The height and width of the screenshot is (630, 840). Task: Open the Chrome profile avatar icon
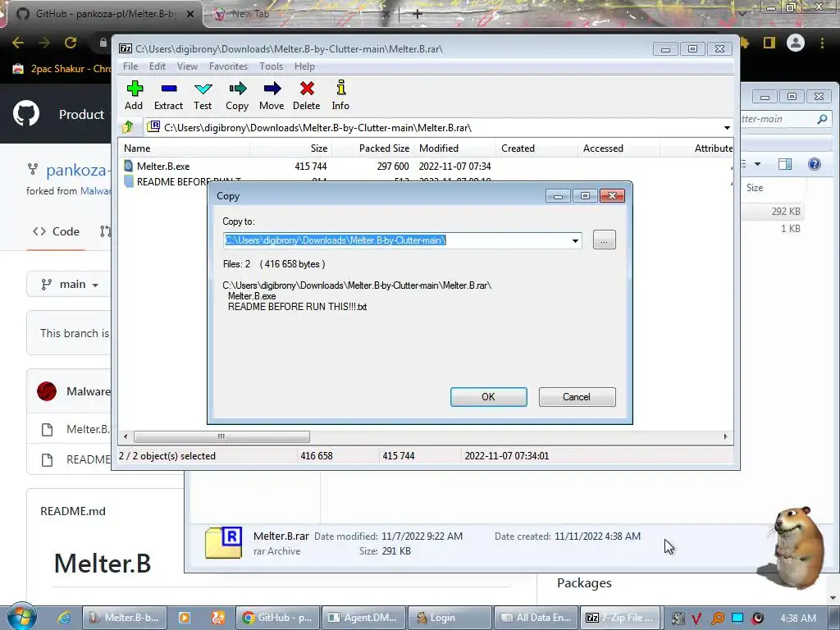(x=796, y=43)
